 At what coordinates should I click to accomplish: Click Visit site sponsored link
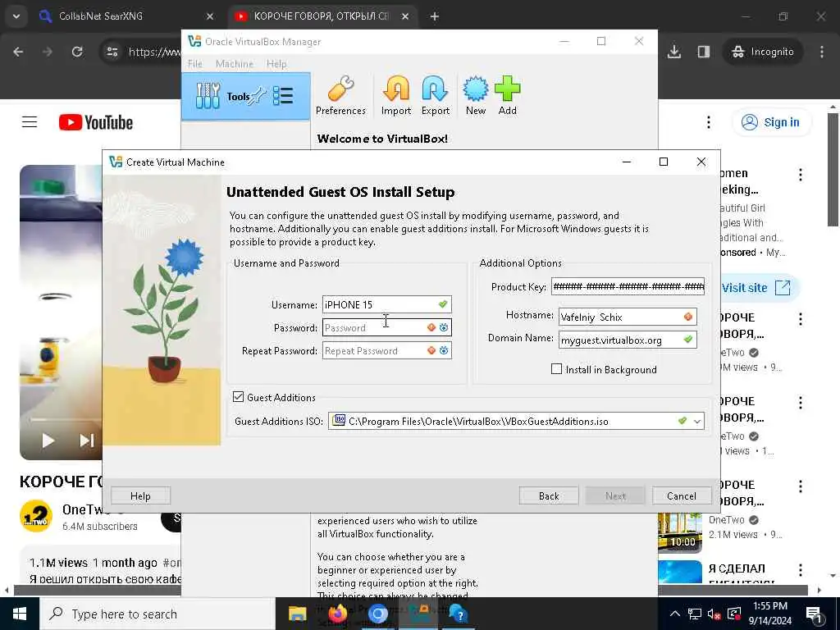(x=755, y=288)
